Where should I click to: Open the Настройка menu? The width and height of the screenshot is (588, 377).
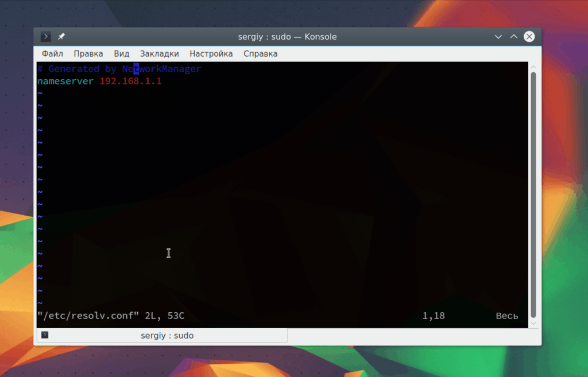(211, 53)
